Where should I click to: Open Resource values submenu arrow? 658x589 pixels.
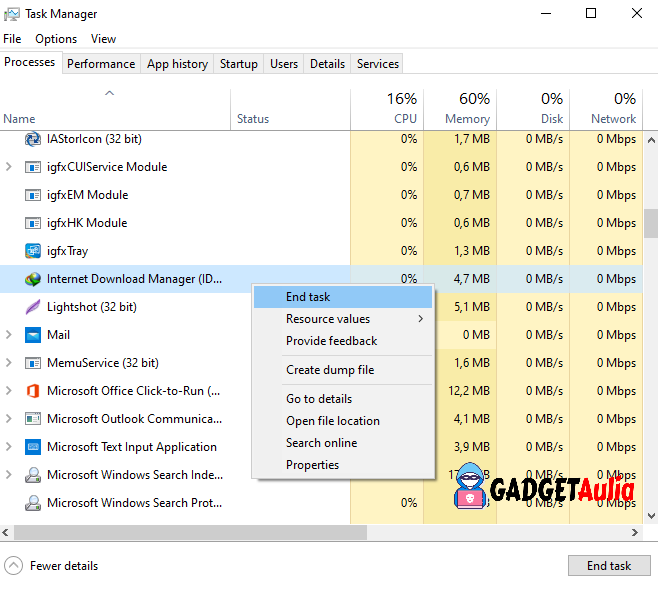(420, 319)
